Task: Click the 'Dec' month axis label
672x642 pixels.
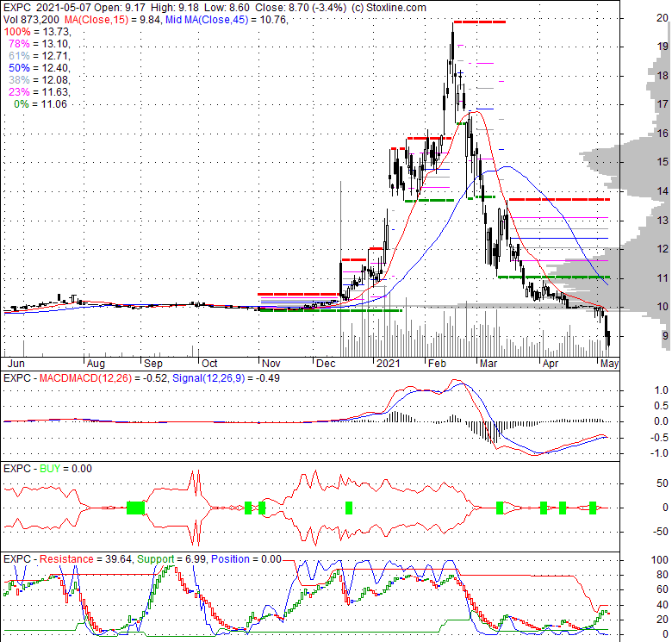Action: tap(326, 364)
